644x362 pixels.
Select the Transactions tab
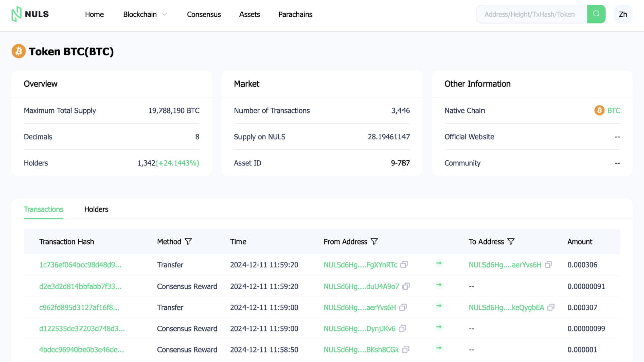coord(44,209)
